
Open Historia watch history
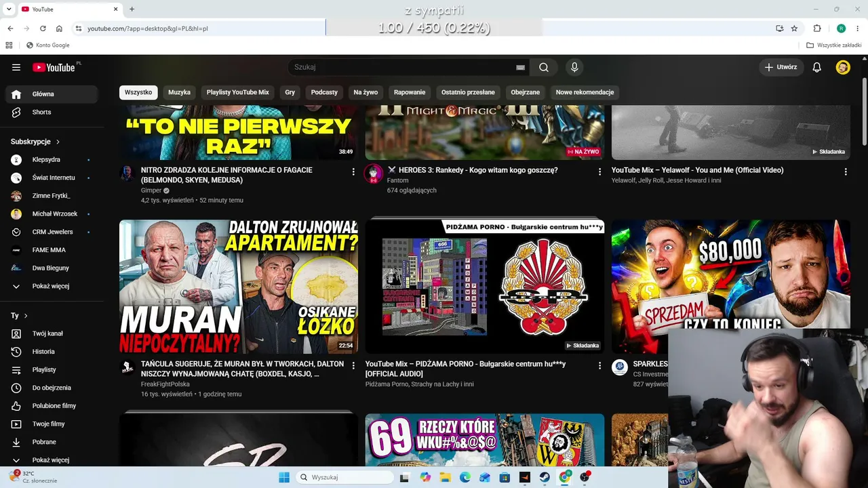(52, 352)
